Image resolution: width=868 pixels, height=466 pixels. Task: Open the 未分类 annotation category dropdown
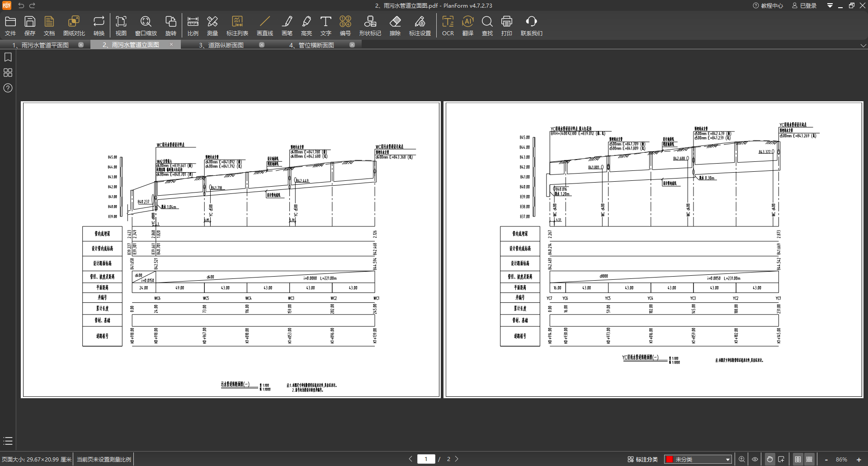click(x=698, y=459)
